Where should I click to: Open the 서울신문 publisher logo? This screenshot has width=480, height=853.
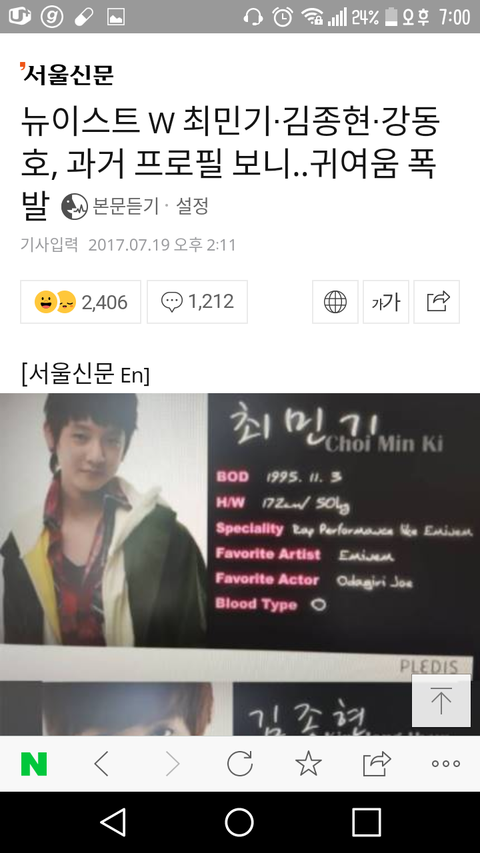pyautogui.click(x=67, y=75)
